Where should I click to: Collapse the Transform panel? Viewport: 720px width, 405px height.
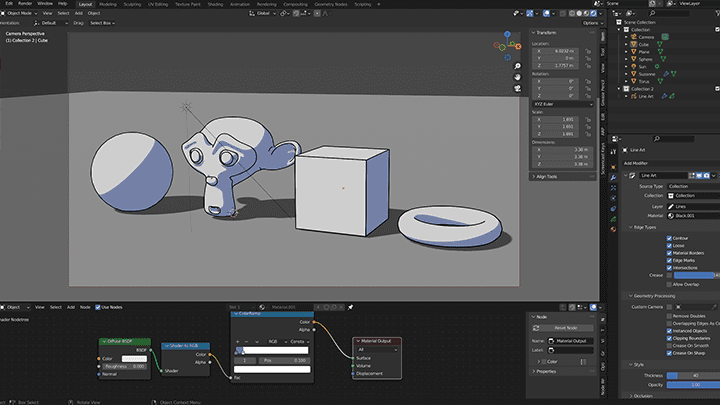pyautogui.click(x=544, y=33)
